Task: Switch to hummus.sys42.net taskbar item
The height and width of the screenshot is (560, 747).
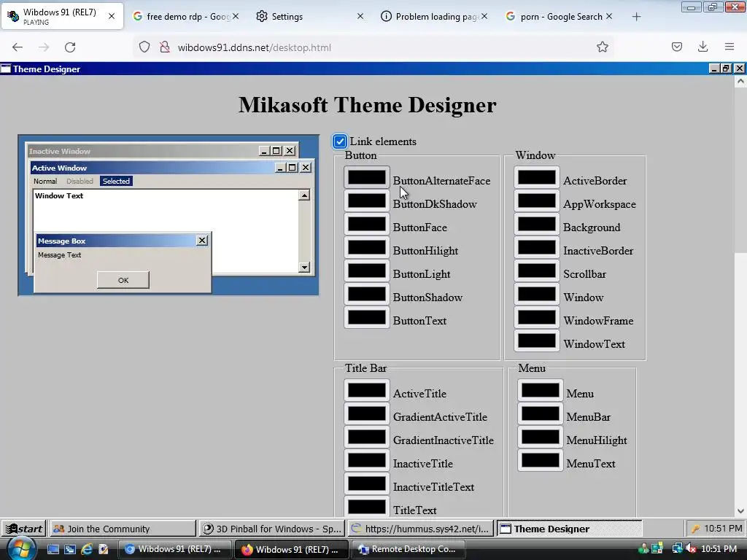Action: (x=420, y=529)
